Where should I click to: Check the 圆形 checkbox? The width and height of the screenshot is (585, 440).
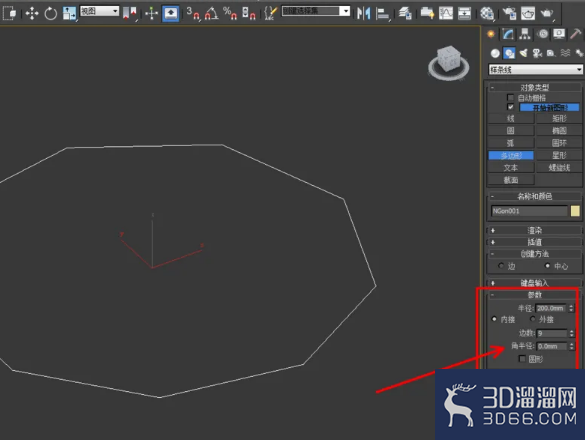point(522,359)
